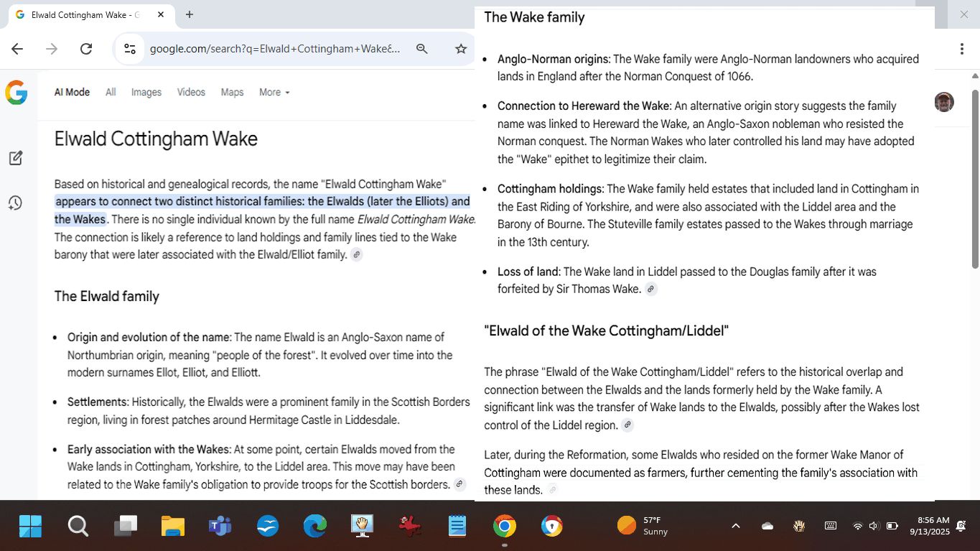Screen dimensions: 980x551
Task: Show hidden icons in system tray
Action: tap(735, 526)
